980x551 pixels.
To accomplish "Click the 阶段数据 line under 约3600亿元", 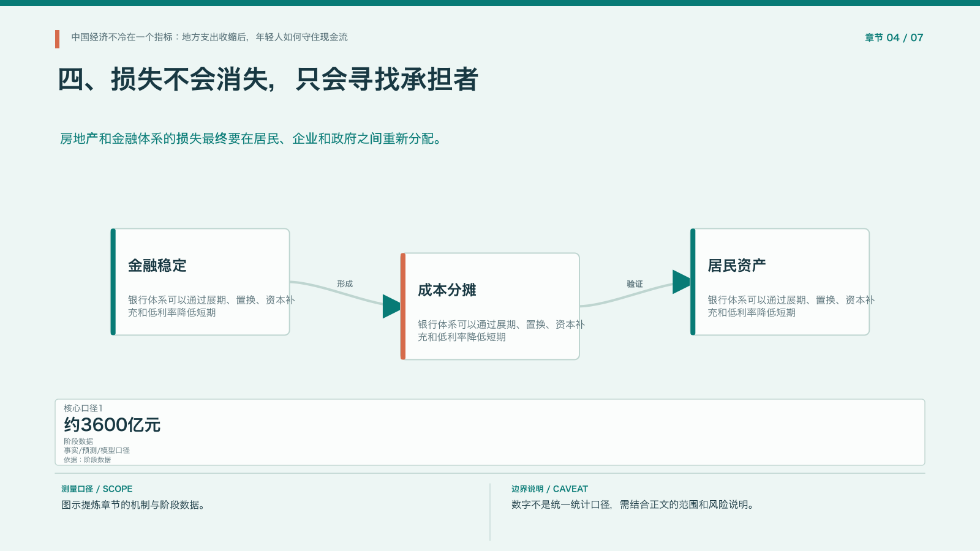I will pyautogui.click(x=78, y=441).
